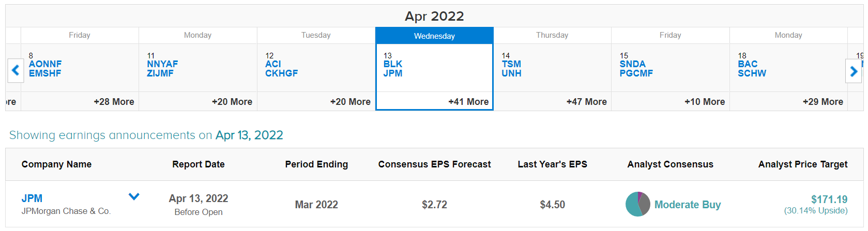Open the JPM ticker link in table

[x=32, y=198]
